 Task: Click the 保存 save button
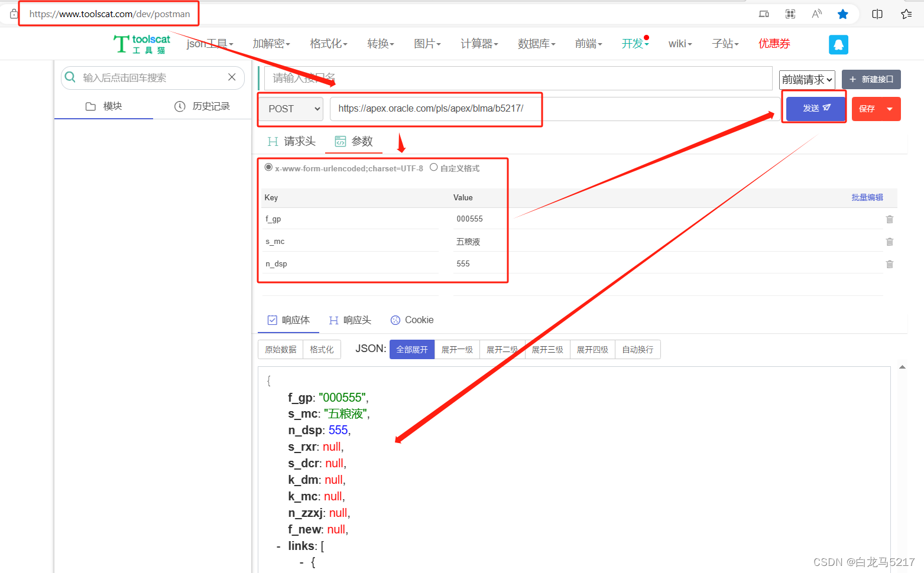[867, 109]
